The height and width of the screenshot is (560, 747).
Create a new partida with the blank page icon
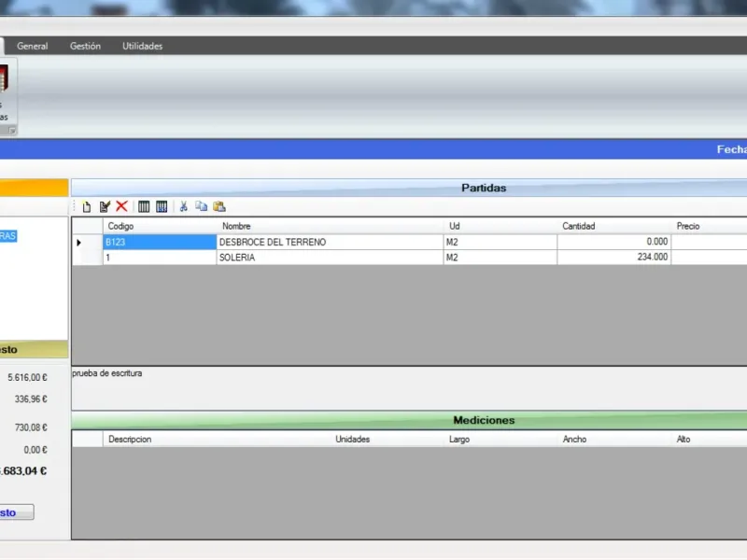87,206
